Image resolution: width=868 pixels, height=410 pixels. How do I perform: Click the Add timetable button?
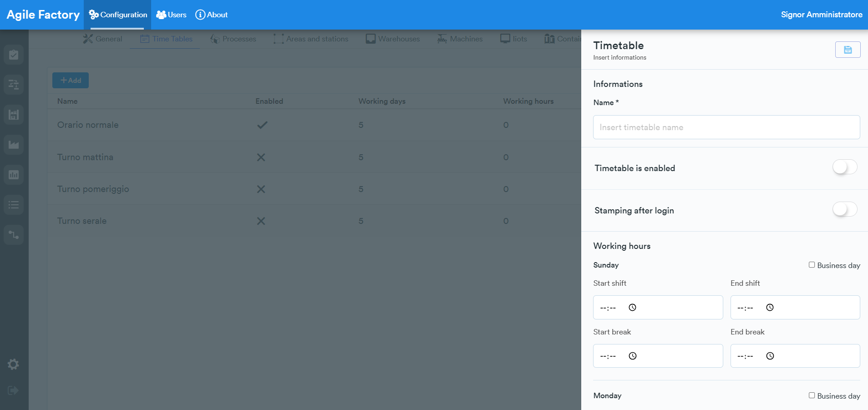coord(71,81)
